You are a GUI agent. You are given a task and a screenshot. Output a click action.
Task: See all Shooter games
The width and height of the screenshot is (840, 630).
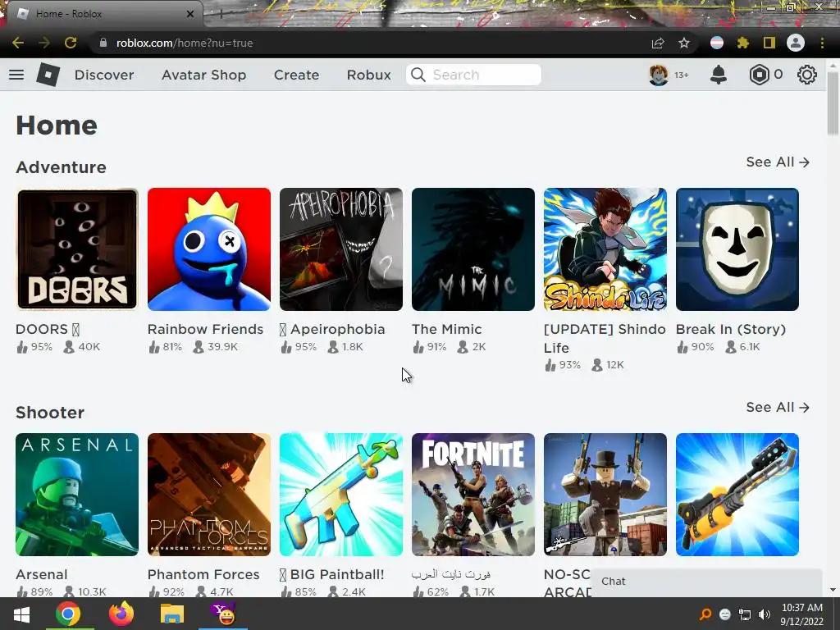click(x=778, y=407)
